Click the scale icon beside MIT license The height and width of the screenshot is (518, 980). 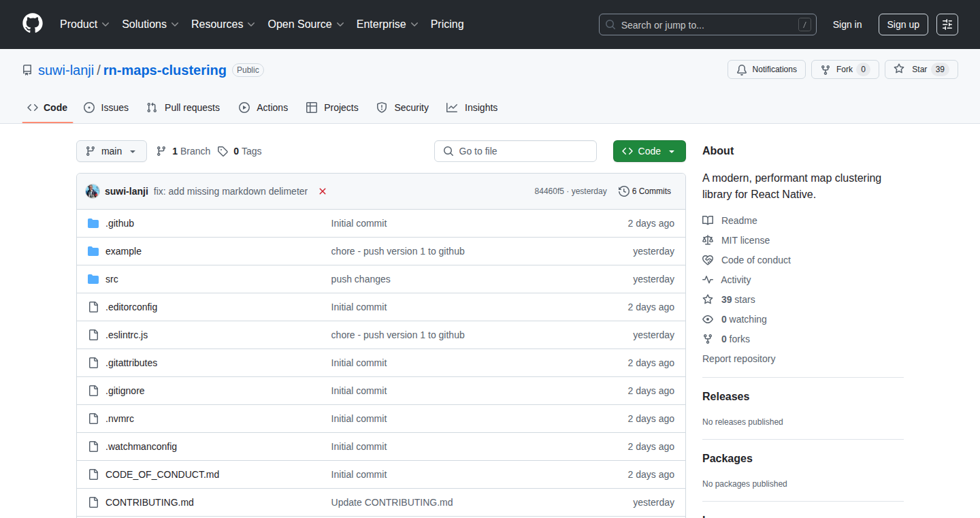tap(708, 240)
